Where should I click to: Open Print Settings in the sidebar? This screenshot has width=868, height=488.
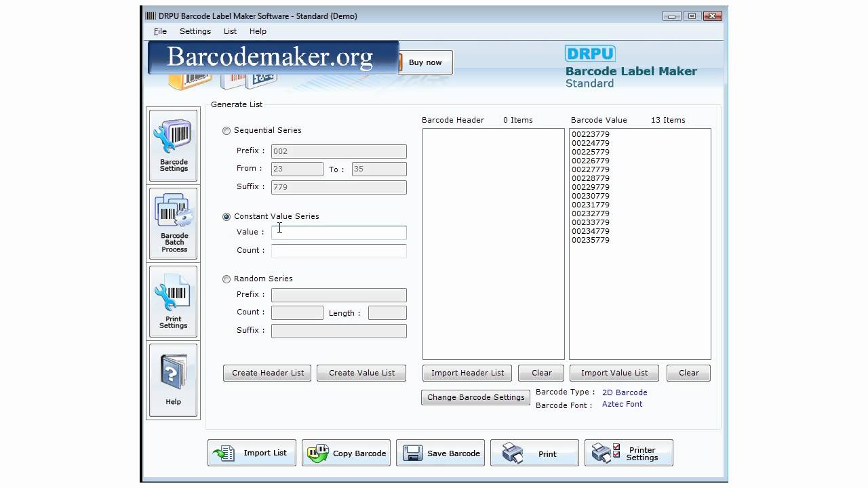tap(174, 302)
